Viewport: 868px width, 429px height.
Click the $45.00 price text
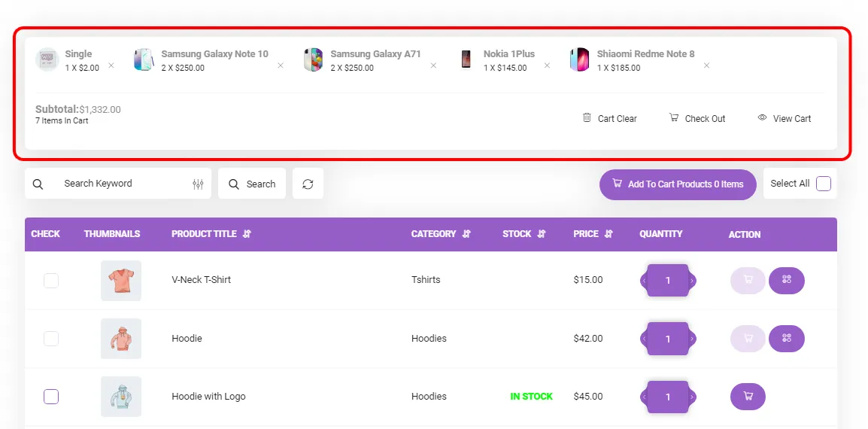[588, 397]
